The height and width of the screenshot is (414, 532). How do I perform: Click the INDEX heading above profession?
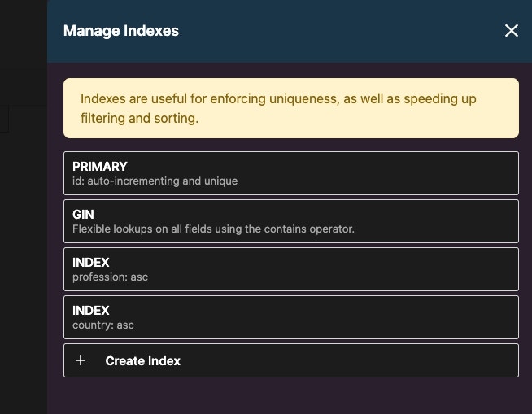tap(91, 262)
